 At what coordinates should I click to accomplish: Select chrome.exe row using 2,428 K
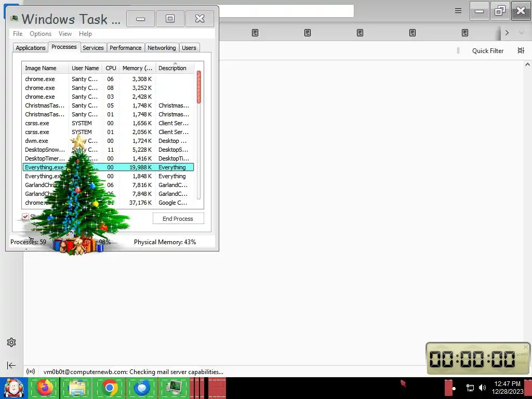coord(108,96)
